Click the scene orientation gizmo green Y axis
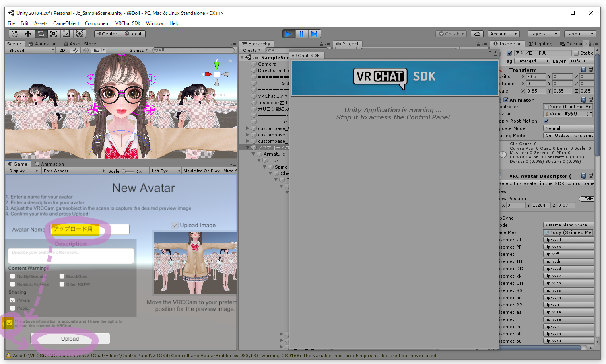 [x=217, y=64]
